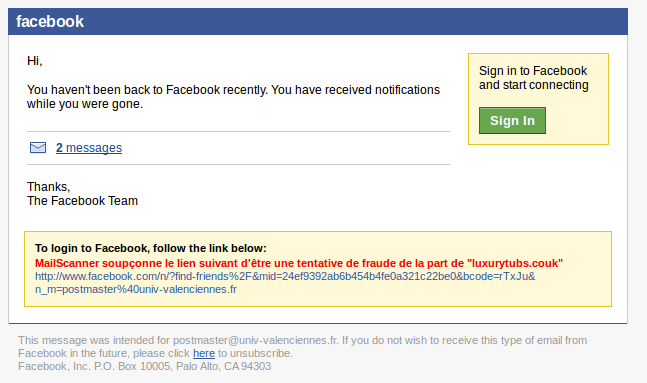Screen dimensions: 647x383
Task: Click the Facebook, Inc. P.O. Box address line
Action: 144,366
